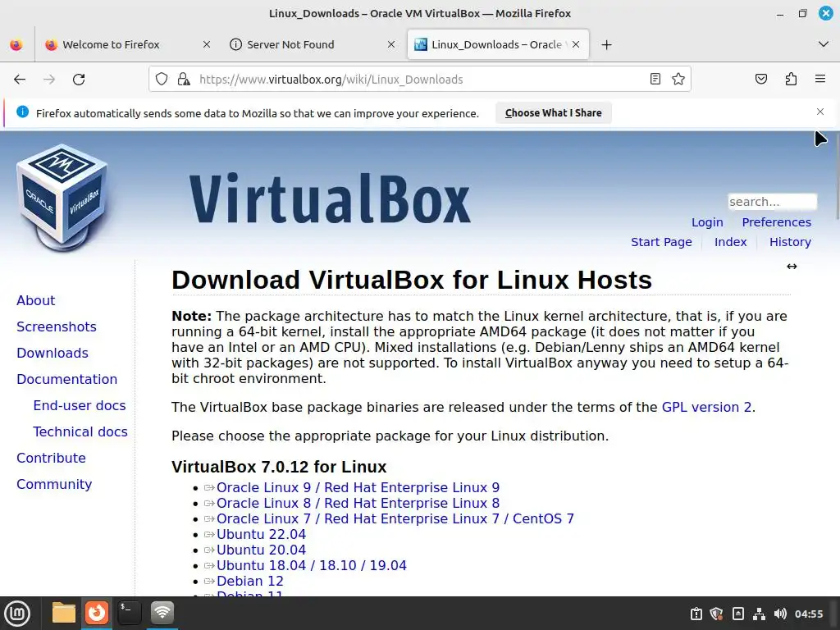
Task: Click the VirtualBox search box
Action: point(772,202)
